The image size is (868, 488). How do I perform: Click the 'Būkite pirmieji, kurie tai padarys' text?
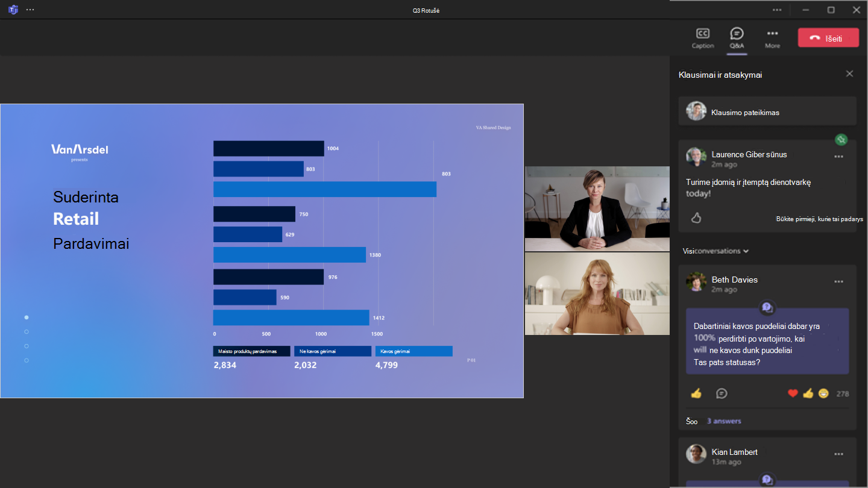pyautogui.click(x=820, y=219)
